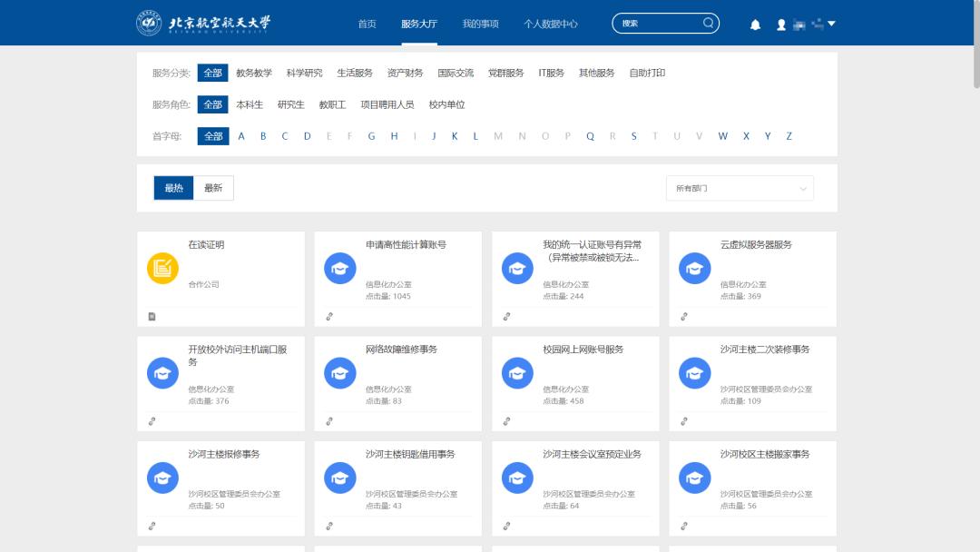Click the yellow certificate icon on 在读证明 card
Screen dimensions: 980x552
[162, 268]
